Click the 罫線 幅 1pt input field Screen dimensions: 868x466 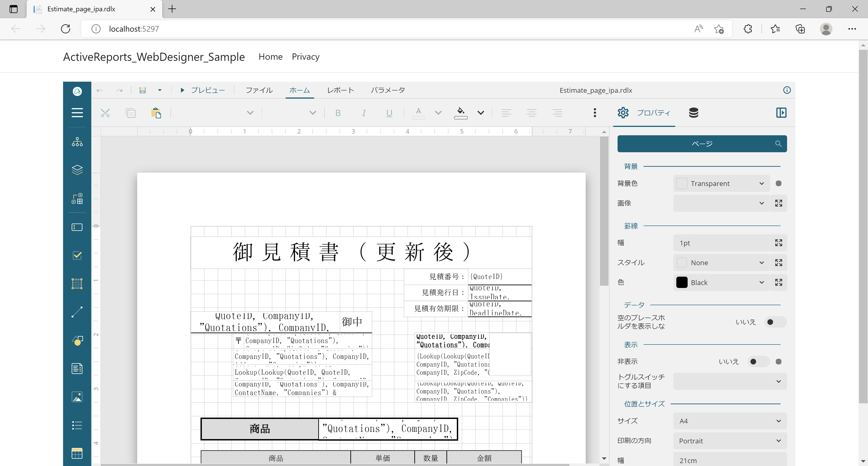[722, 243]
